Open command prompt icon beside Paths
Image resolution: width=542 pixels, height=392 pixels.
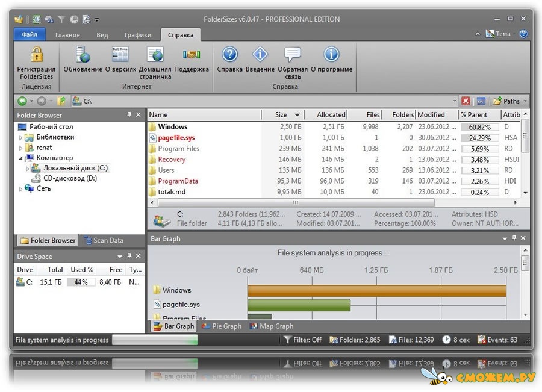pyautogui.click(x=481, y=101)
